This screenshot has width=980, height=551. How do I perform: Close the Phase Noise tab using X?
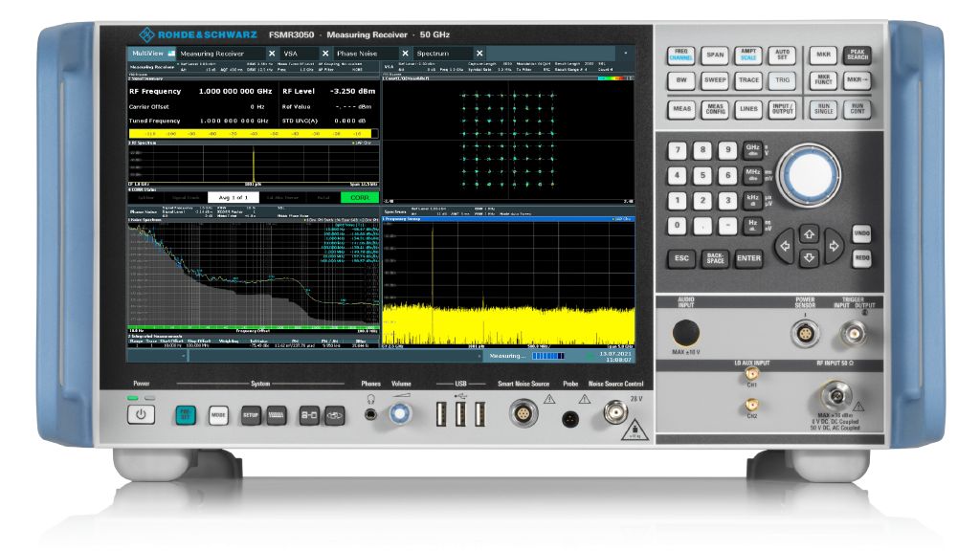[x=405, y=54]
